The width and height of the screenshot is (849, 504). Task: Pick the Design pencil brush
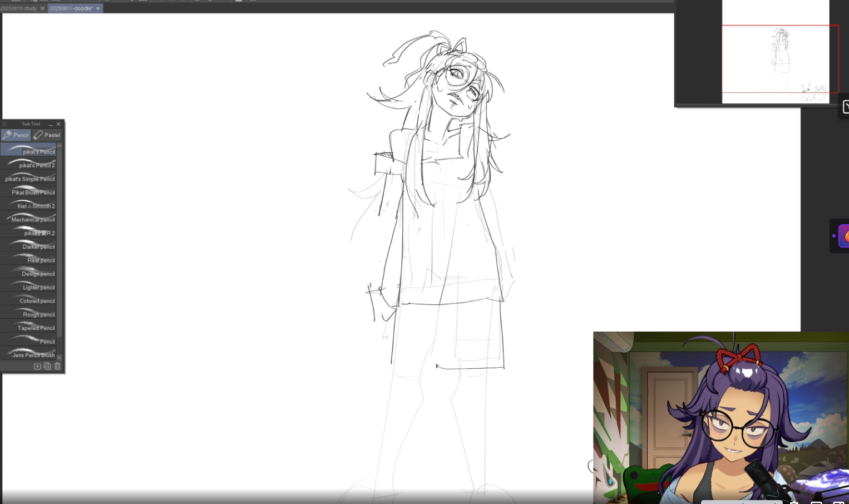click(x=28, y=272)
